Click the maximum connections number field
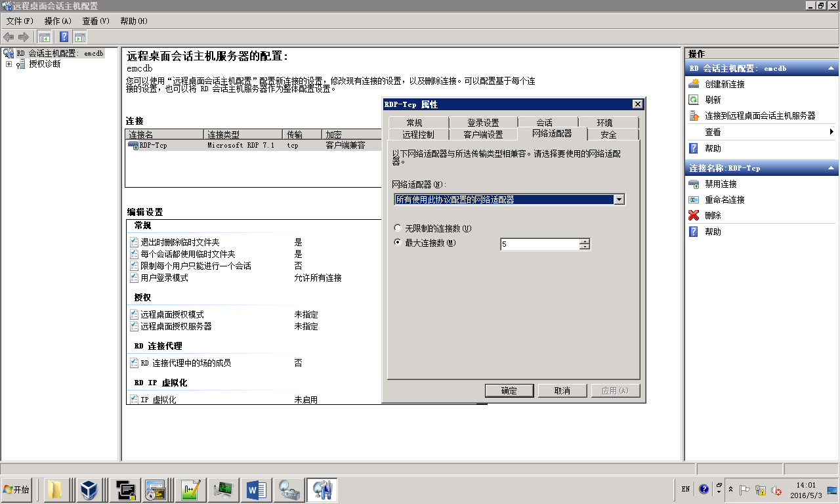The height and width of the screenshot is (504, 840). coord(539,244)
